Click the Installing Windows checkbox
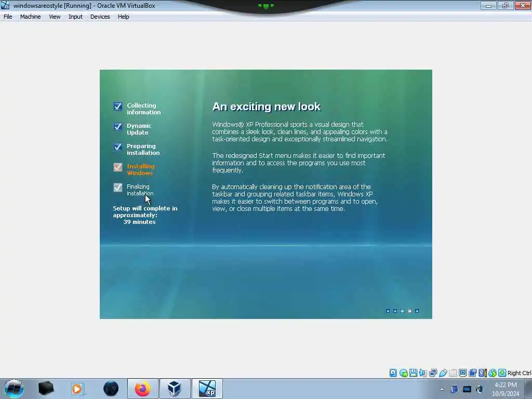 click(x=118, y=167)
